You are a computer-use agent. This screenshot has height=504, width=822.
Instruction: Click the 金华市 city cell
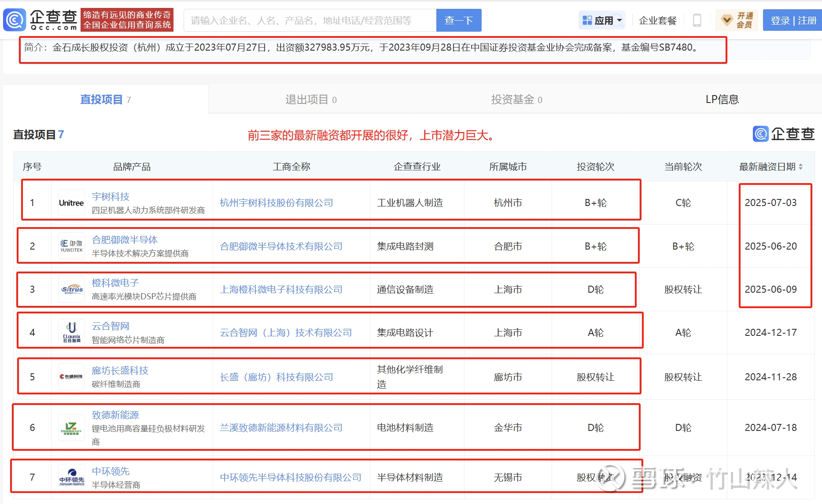508,428
